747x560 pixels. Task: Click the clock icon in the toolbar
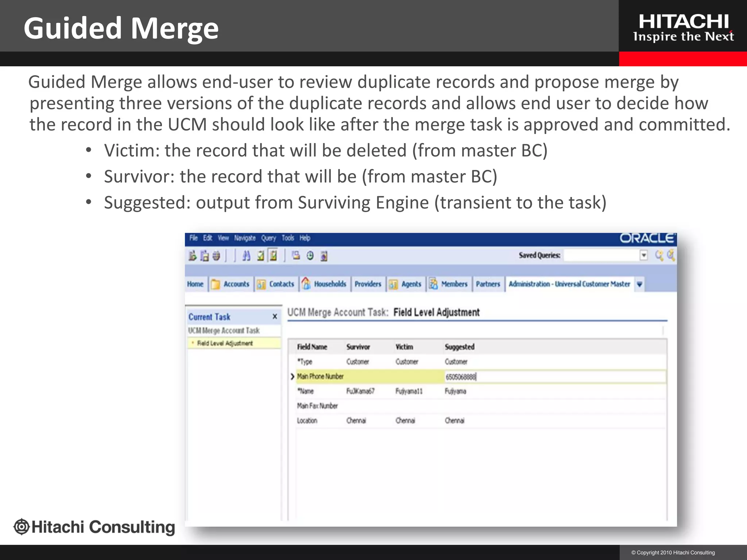(310, 256)
